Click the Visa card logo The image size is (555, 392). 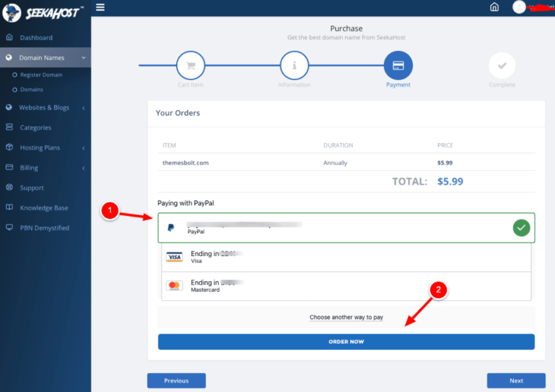(175, 257)
